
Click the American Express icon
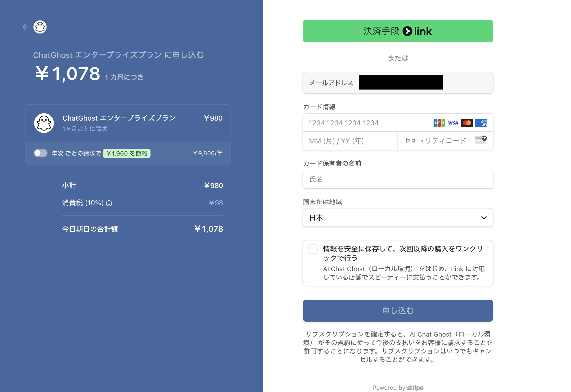coord(481,123)
